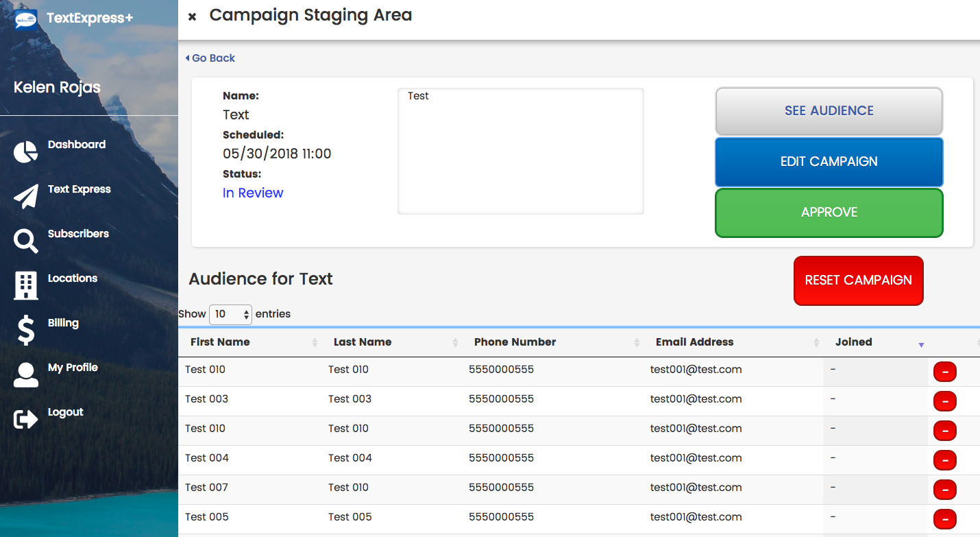Sort table by Email Address column
Viewport: 980px width, 537px height.
coord(735,342)
